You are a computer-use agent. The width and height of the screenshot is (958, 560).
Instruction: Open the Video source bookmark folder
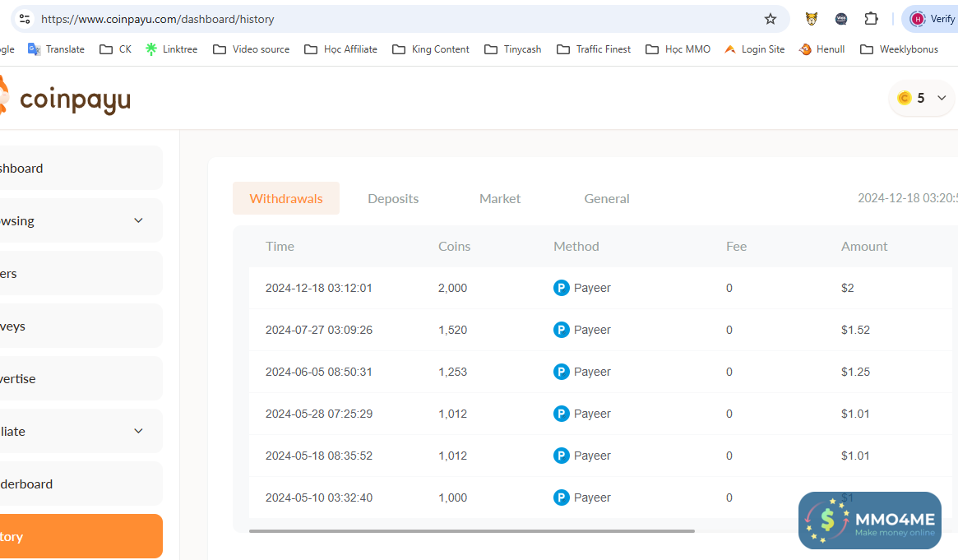pos(251,49)
